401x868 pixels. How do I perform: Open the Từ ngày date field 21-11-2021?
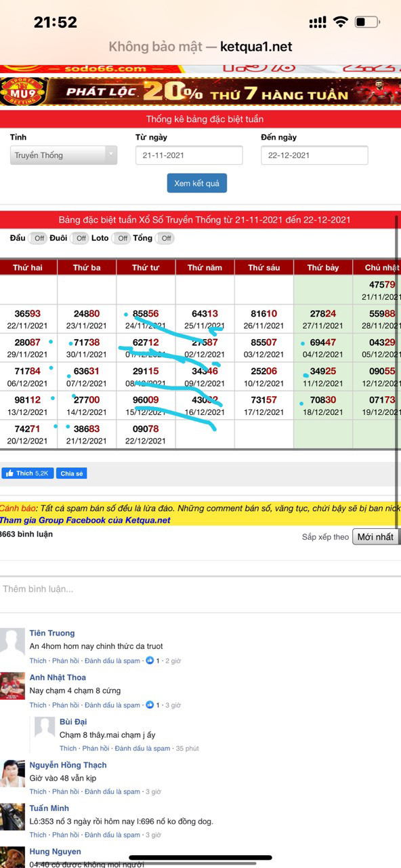click(189, 155)
